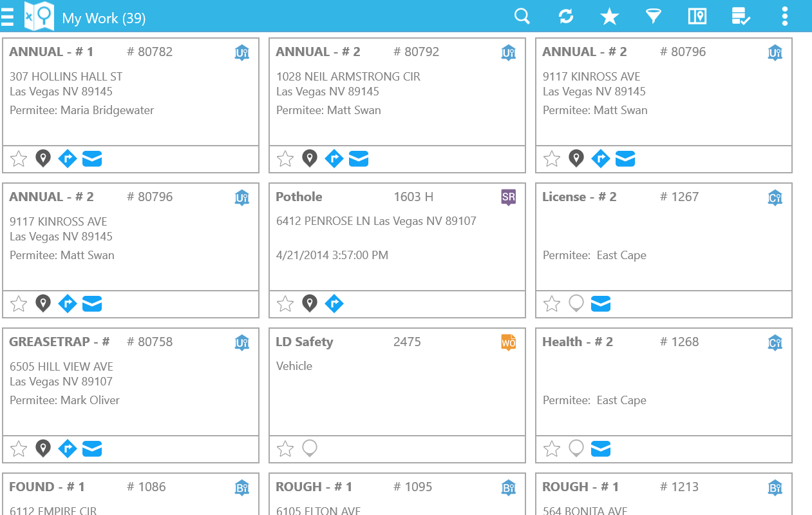Screen dimensions: 812x515
Task: Toggle favorite star on Pothole card
Action: click(x=285, y=304)
